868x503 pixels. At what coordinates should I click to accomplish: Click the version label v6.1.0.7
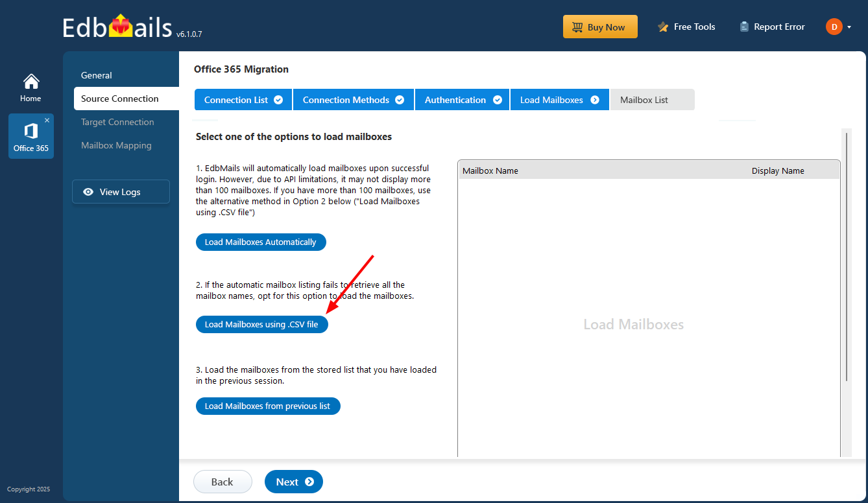coord(189,34)
